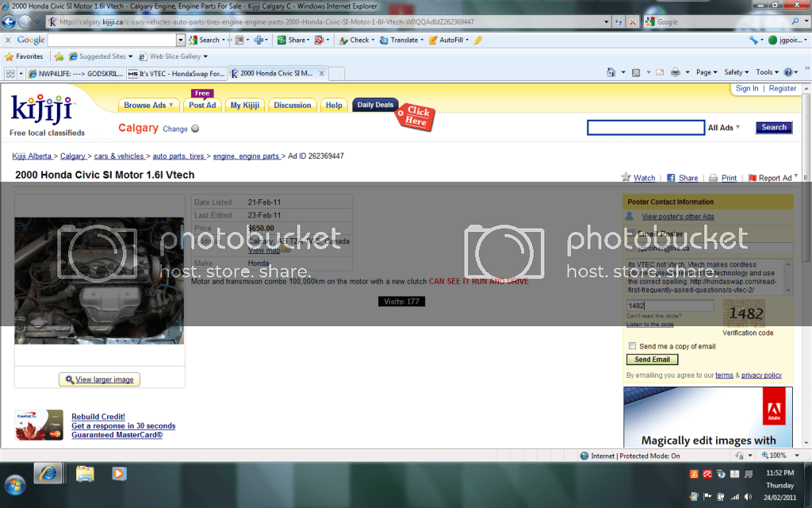Click the red Report Ad flag icon
Image resolution: width=812 pixels, height=508 pixels.
coord(753,178)
